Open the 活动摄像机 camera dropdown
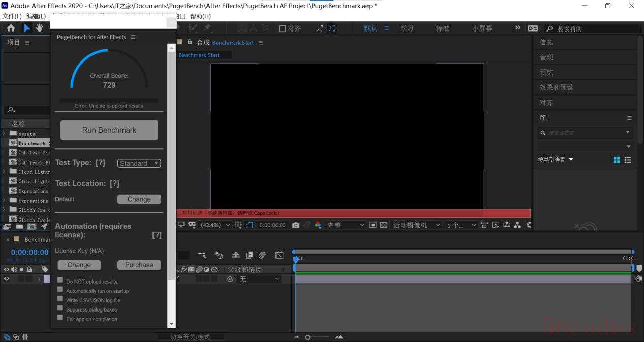The width and height of the screenshot is (644, 342). pos(416,225)
